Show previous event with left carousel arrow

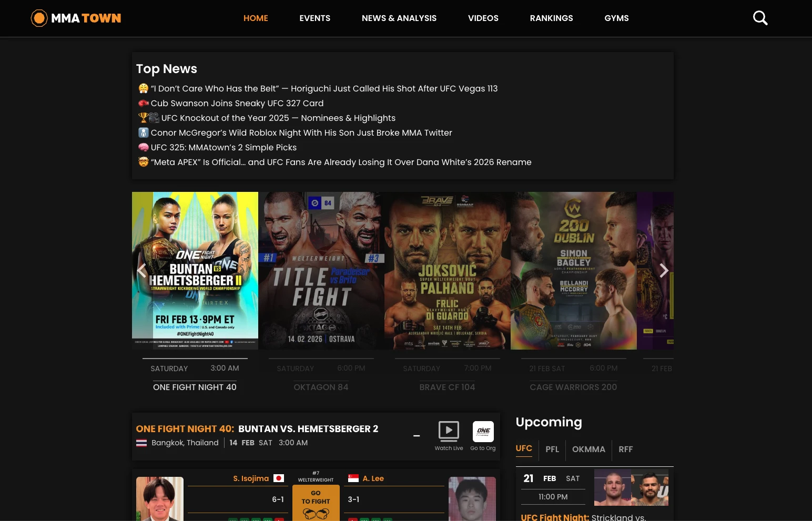point(141,271)
